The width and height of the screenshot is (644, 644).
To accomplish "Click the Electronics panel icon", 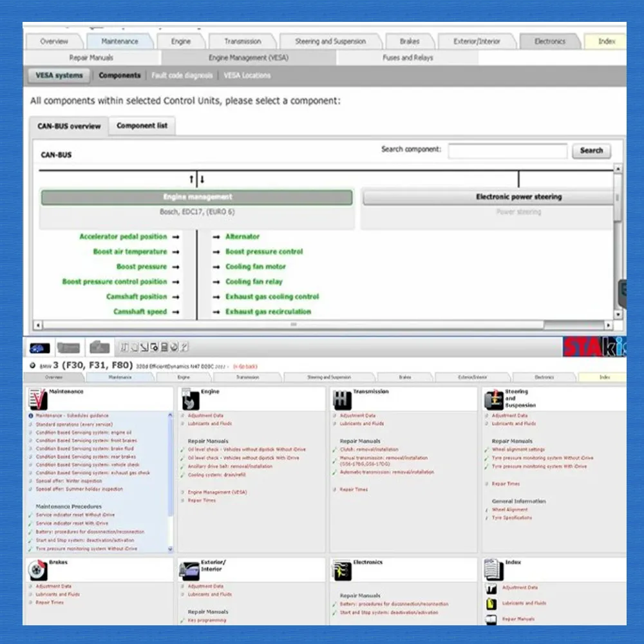I will click(x=342, y=570).
